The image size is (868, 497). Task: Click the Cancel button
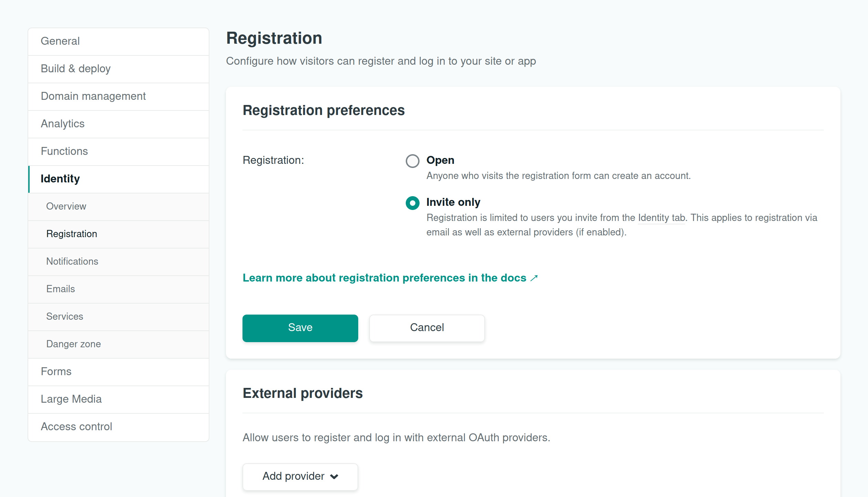point(427,328)
